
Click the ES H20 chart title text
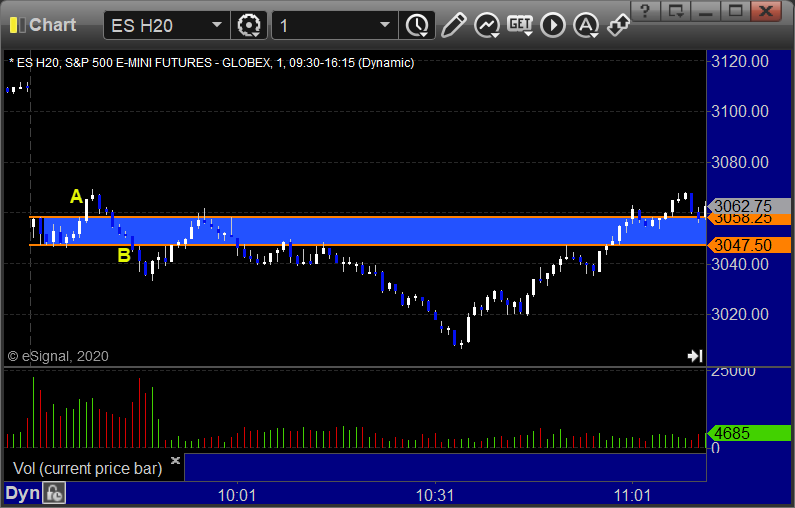(212, 63)
